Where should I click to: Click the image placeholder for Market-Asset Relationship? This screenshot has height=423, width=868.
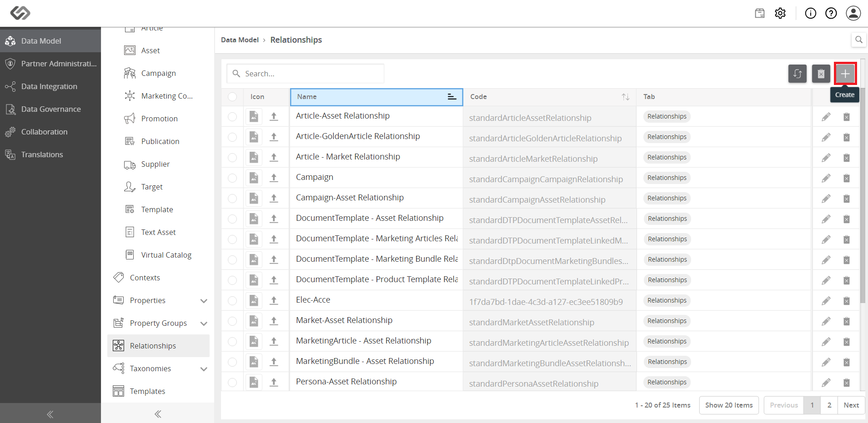[254, 321]
